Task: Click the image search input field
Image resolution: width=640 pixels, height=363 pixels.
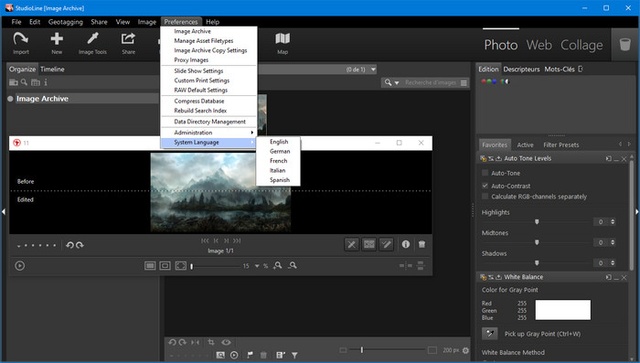Action: coord(431,83)
